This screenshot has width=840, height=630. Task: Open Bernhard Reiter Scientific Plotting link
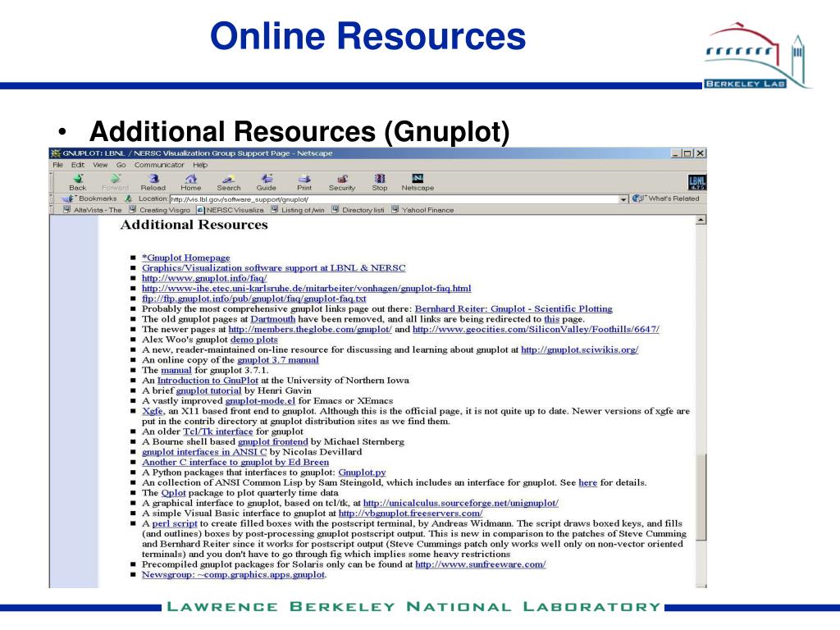coord(514,308)
